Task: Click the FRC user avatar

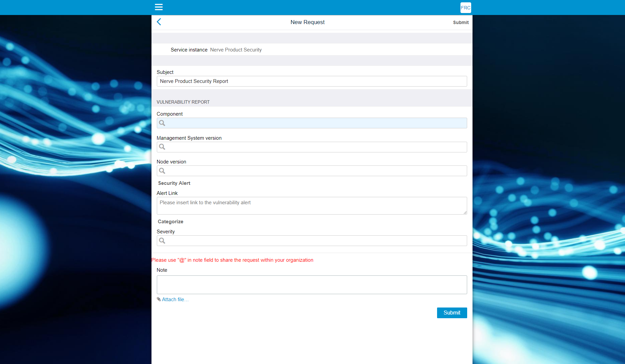Action: pos(465,8)
